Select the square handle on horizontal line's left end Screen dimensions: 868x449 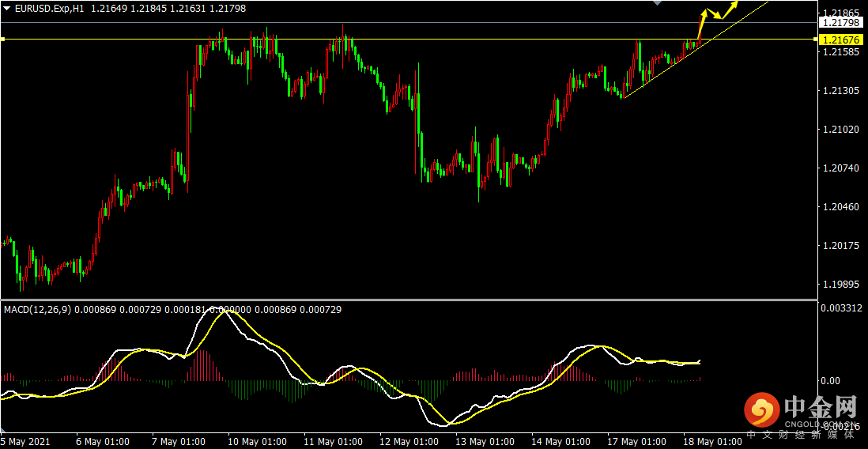[x=2, y=40]
